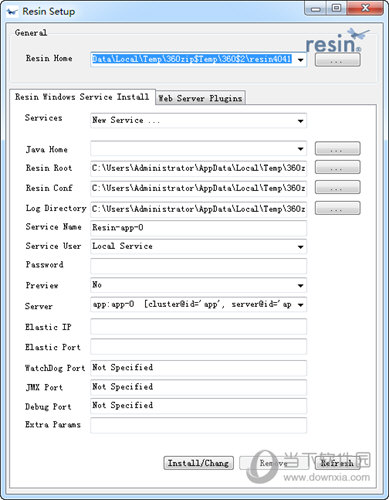Click the Elastic IP input field
The image size is (389, 500).
pos(198,327)
